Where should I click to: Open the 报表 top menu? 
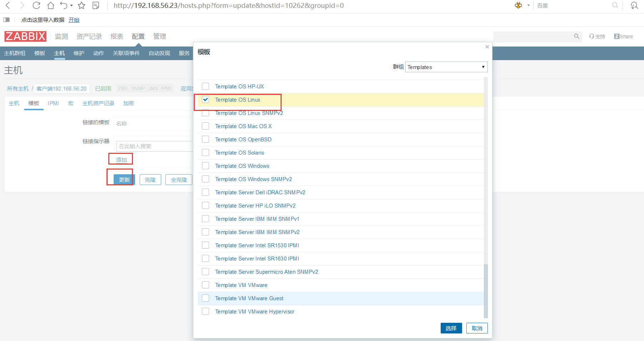point(117,36)
